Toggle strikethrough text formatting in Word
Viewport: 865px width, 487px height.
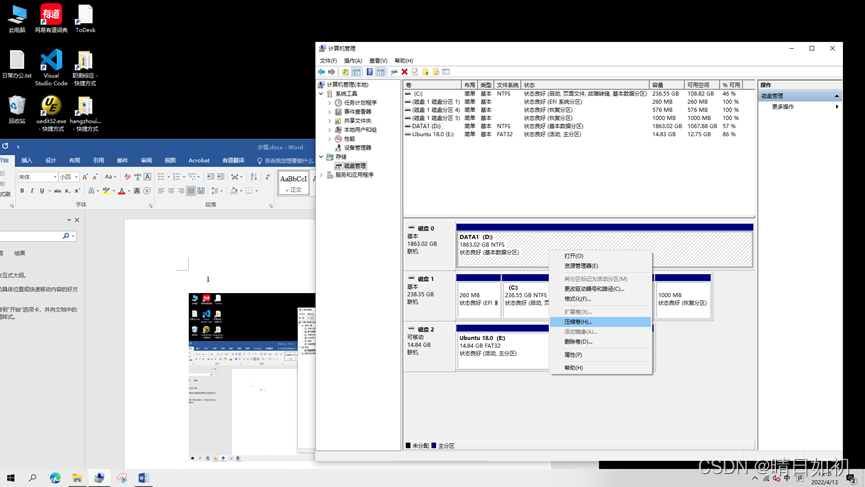[57, 191]
